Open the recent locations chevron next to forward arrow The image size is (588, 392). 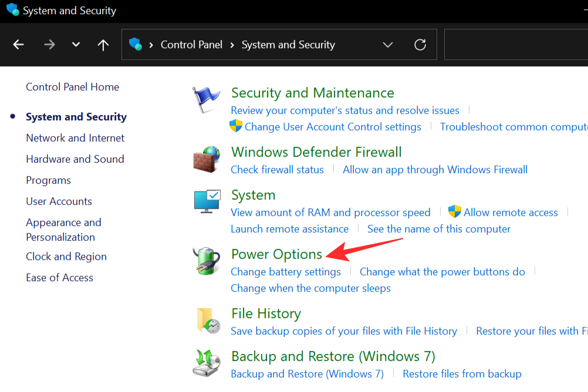click(x=75, y=44)
